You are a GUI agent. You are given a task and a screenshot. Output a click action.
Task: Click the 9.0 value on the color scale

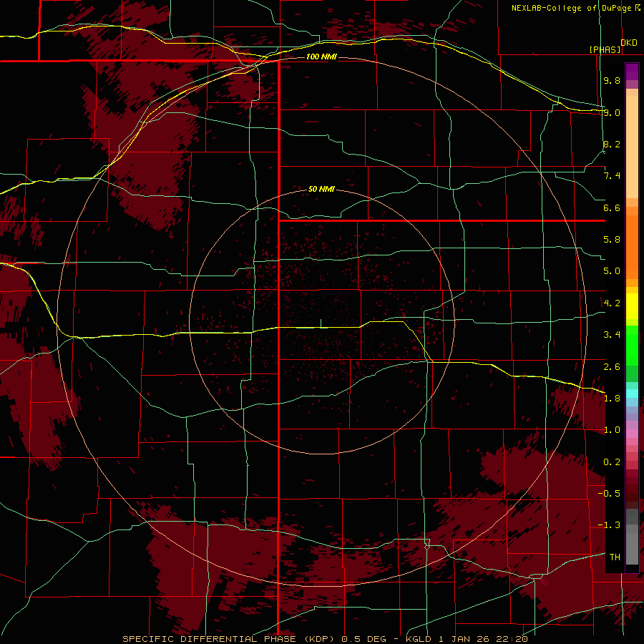[612, 112]
